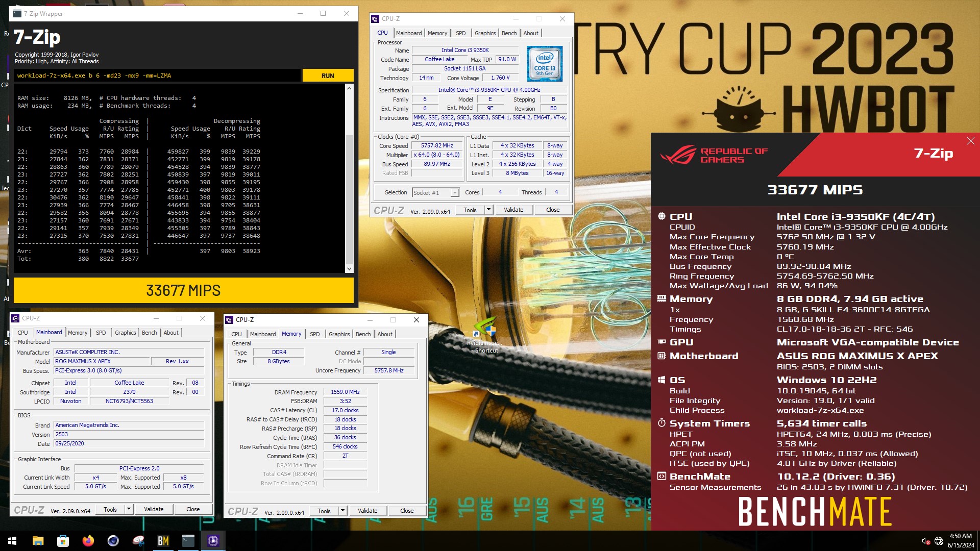Open SPD tab in Mainboard CPU-Z window
This screenshot has height=551, width=980.
101,333
